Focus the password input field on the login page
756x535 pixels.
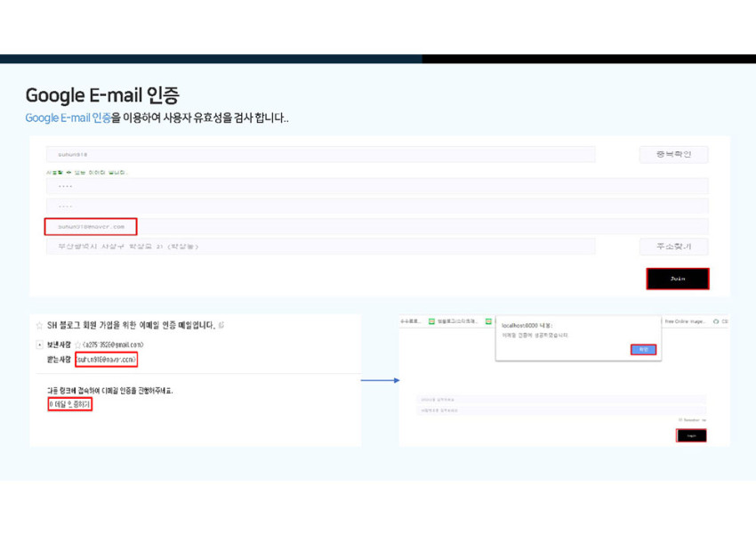(x=561, y=410)
